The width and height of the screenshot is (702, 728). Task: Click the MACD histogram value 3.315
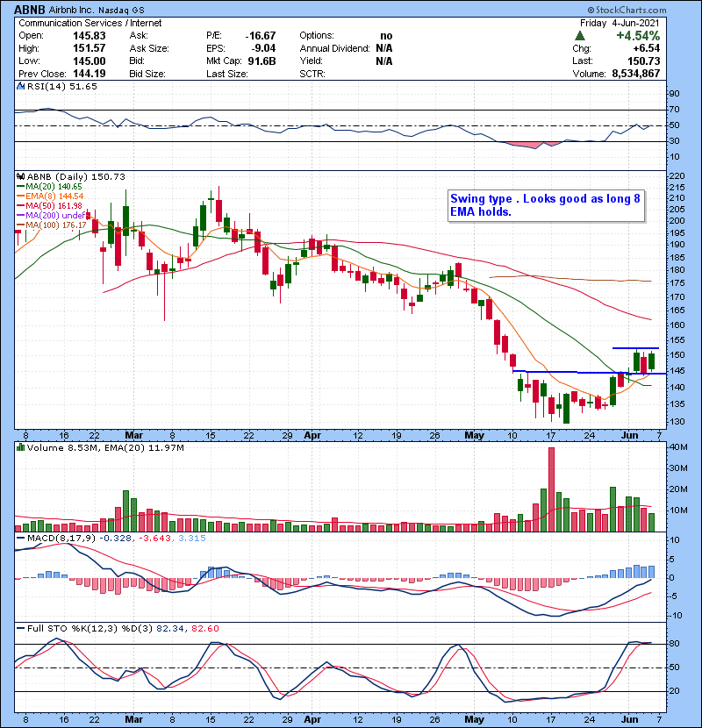pos(192,538)
